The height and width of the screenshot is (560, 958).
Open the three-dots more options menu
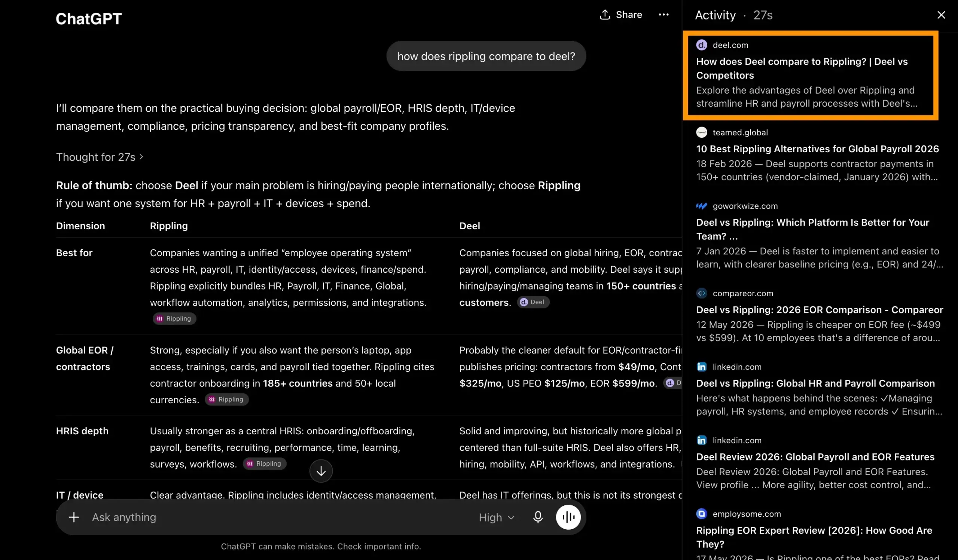pos(663,15)
